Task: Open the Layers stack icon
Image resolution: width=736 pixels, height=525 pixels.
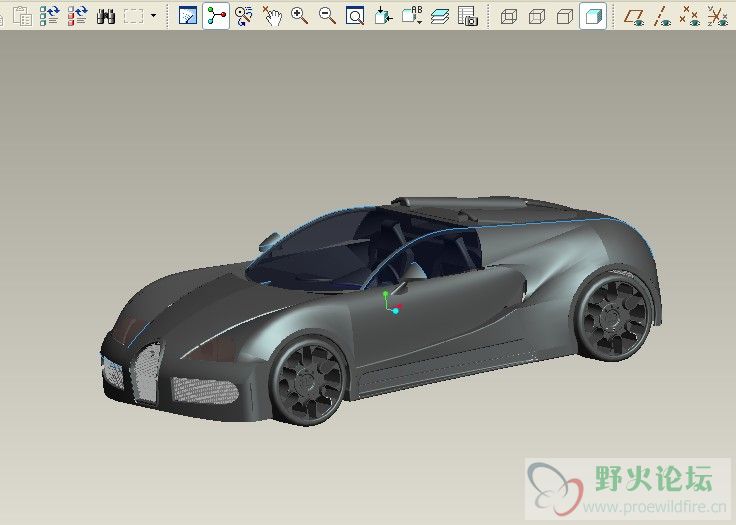Action: (x=440, y=16)
